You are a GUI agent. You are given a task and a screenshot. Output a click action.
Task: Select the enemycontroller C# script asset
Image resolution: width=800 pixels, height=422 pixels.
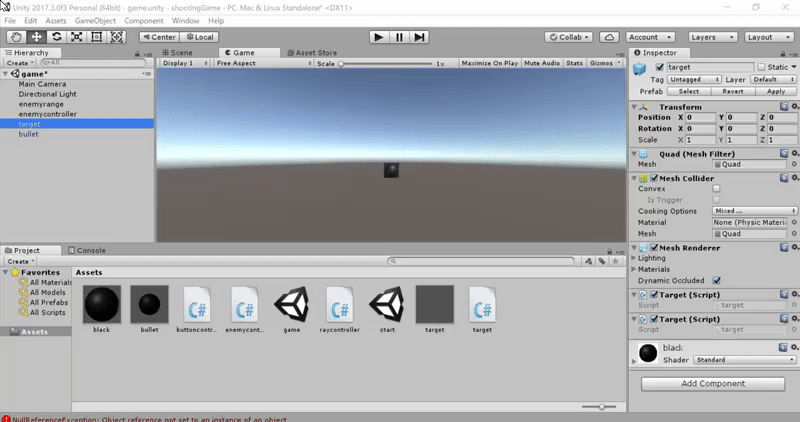click(x=244, y=304)
